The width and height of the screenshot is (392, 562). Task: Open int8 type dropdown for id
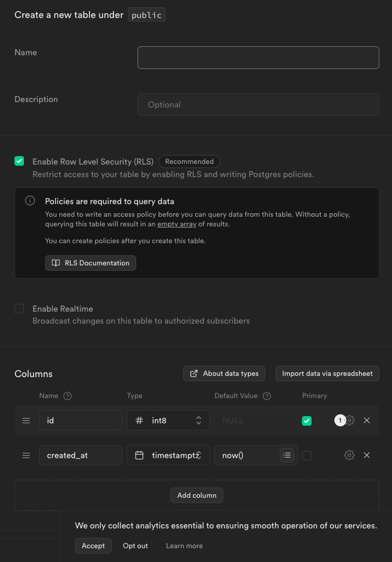[168, 420]
